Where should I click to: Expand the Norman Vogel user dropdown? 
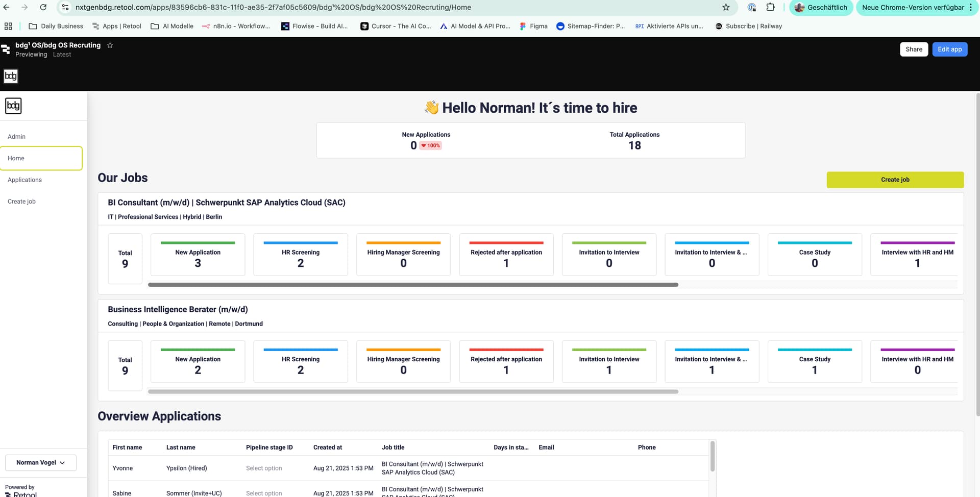point(41,463)
